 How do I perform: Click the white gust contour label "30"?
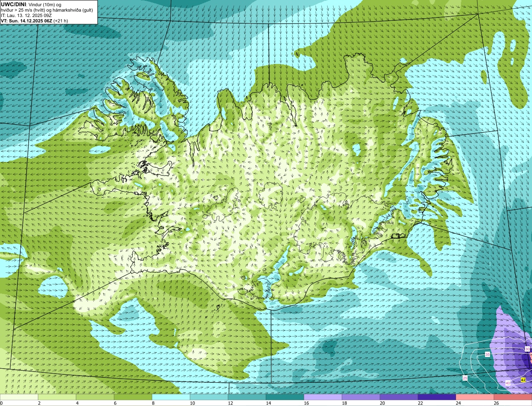click(x=527, y=349)
